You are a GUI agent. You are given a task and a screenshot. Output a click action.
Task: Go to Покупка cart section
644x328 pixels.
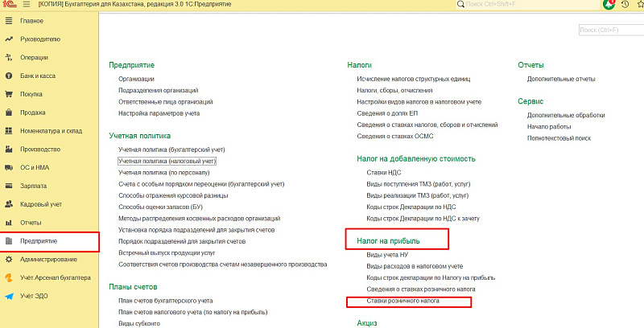point(31,93)
